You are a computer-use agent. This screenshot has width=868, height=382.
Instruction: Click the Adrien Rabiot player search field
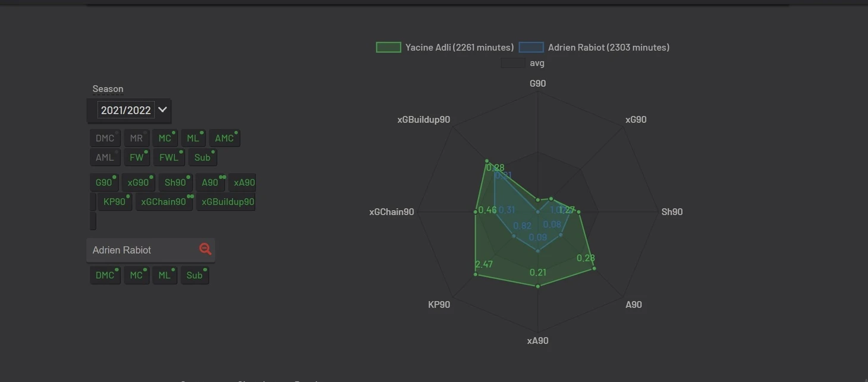coord(143,250)
